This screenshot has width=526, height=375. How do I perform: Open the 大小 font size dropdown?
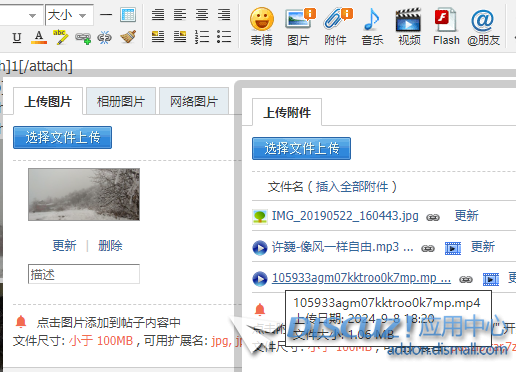coord(69,15)
